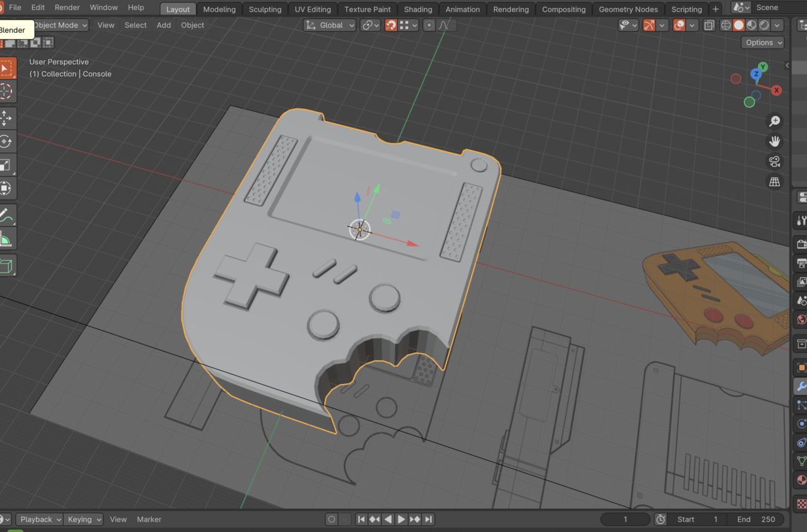Enable proportional editing toggle

[x=429, y=25]
